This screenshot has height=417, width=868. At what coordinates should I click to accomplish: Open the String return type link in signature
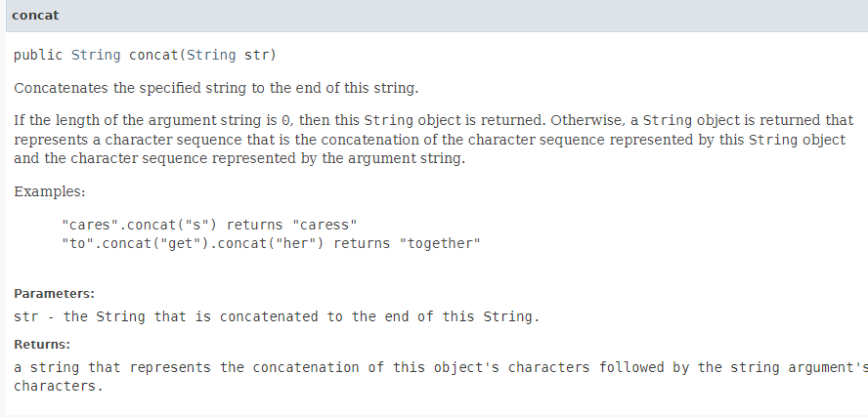coord(96,56)
